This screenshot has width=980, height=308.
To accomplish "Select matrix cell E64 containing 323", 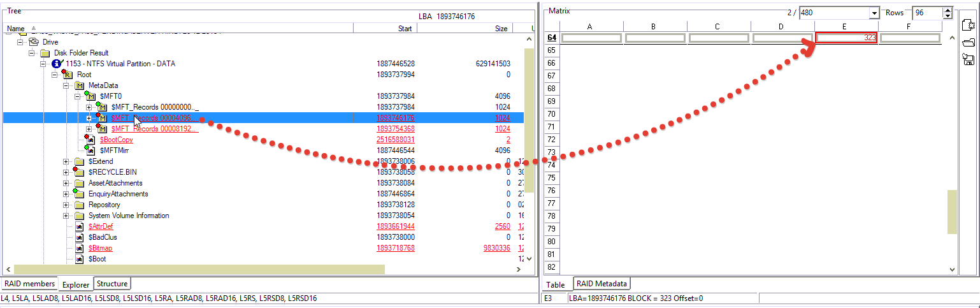I will point(846,38).
